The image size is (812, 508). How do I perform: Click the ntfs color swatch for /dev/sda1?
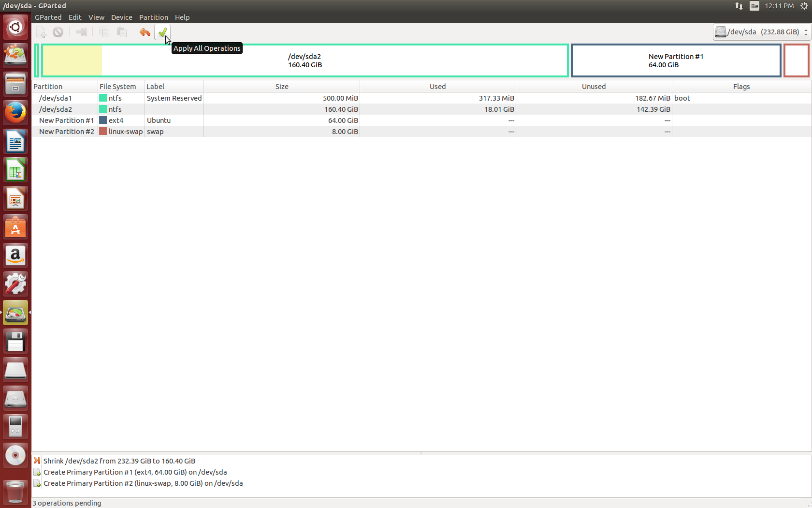click(103, 98)
